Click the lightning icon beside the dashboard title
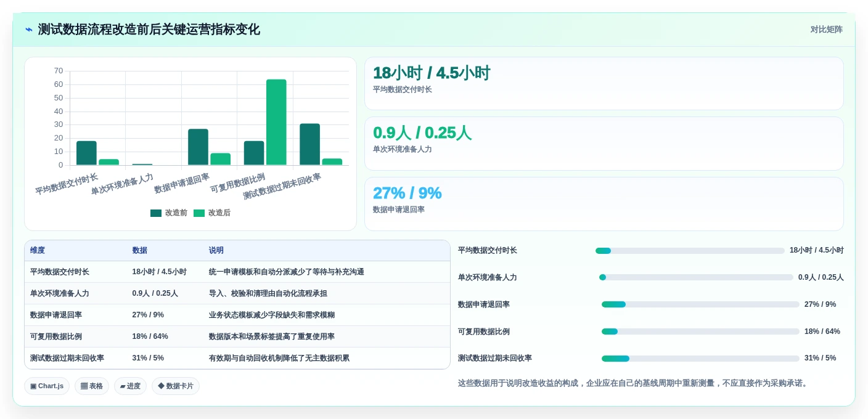 [x=29, y=30]
